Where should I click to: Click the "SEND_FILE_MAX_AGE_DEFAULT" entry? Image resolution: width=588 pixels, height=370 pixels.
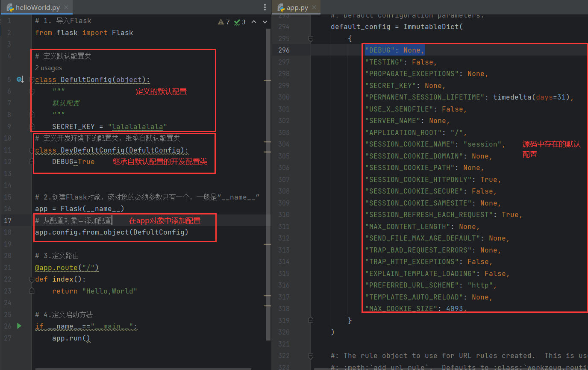coord(438,238)
